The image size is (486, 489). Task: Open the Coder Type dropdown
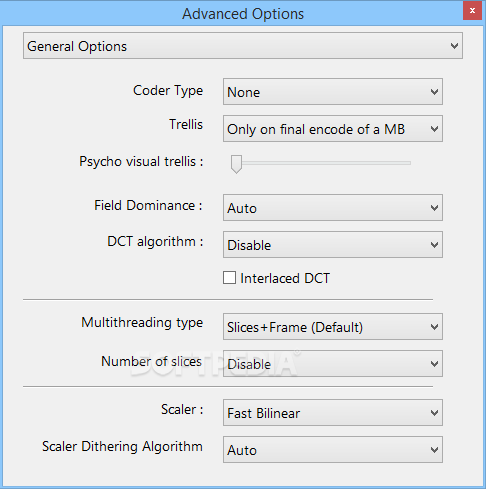(x=333, y=92)
